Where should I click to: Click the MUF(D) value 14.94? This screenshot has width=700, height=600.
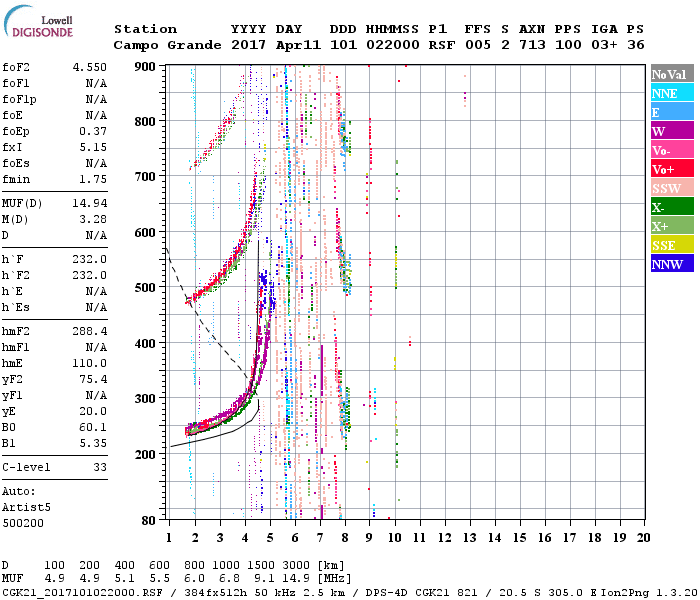click(x=90, y=203)
